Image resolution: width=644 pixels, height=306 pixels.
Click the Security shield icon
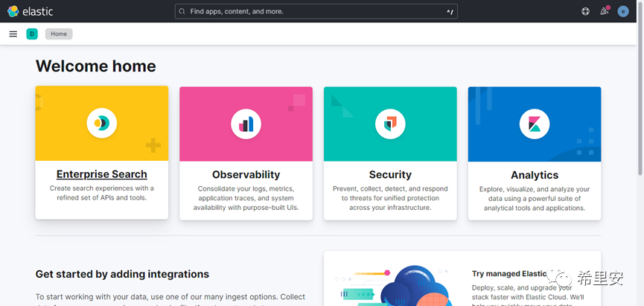click(390, 124)
